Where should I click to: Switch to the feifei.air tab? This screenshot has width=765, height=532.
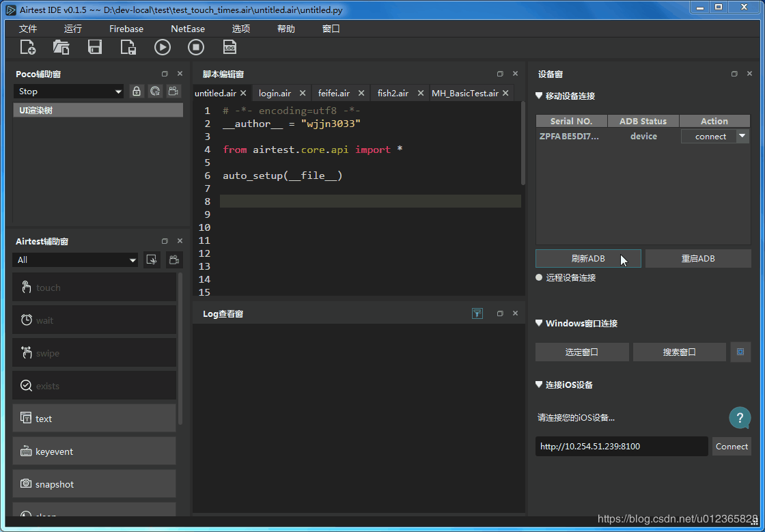point(334,93)
